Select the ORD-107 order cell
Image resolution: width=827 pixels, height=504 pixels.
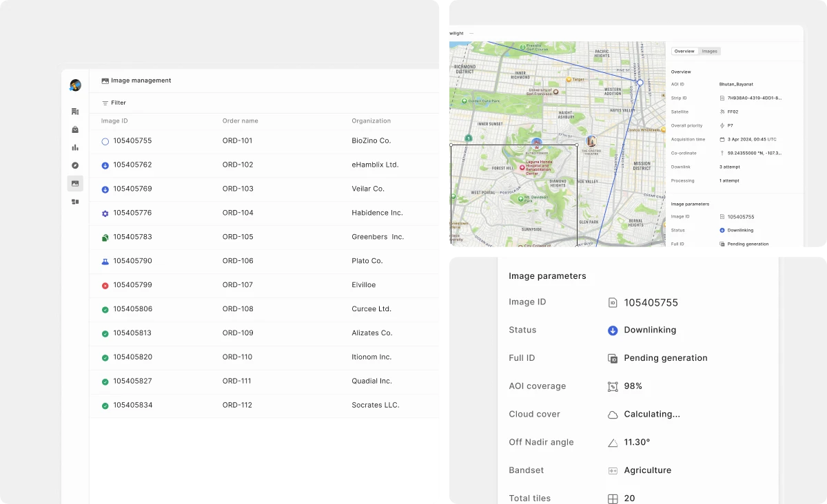[238, 284]
